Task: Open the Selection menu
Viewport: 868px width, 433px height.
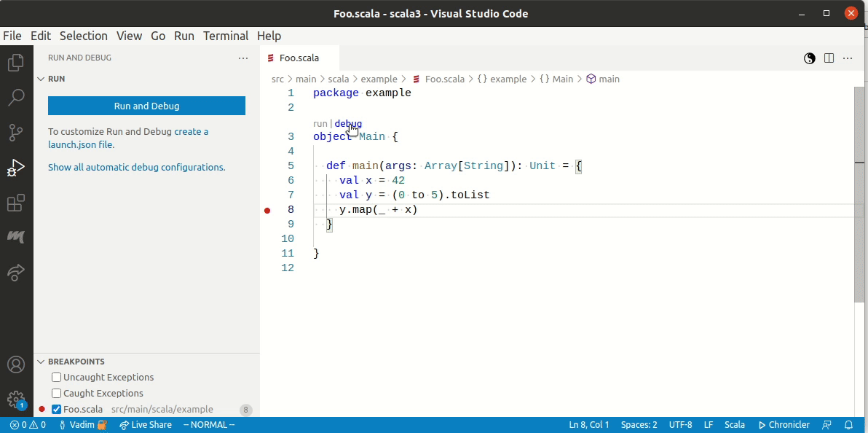Action: tap(84, 36)
